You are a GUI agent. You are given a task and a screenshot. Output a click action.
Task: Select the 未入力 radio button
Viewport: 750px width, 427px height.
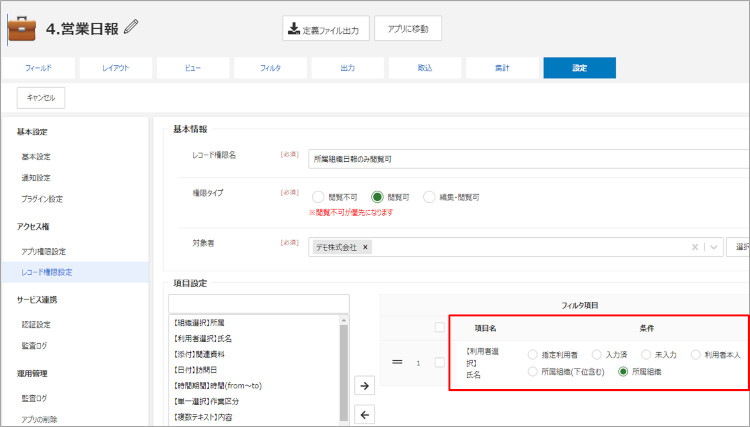646,355
